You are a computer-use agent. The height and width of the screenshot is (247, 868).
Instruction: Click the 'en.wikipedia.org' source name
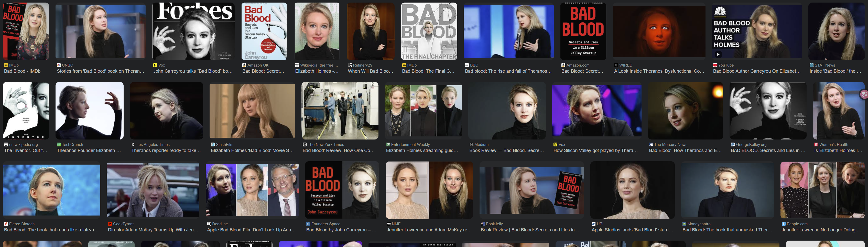[24, 145]
